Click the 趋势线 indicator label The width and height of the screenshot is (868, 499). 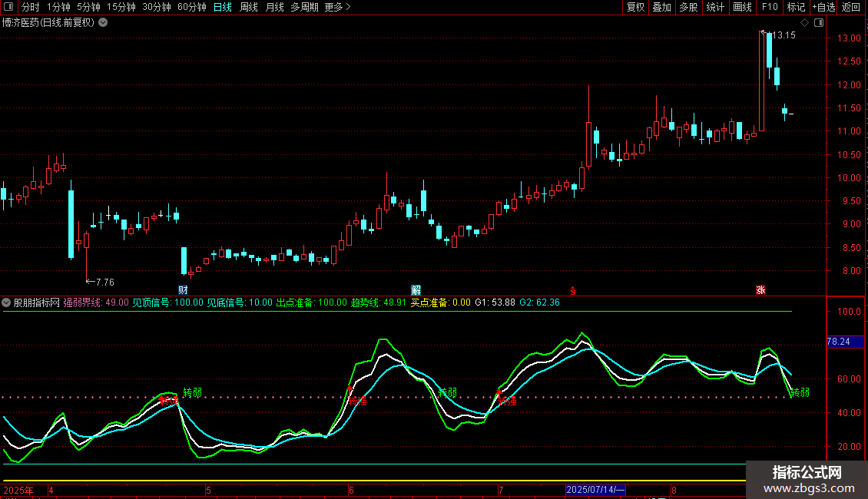point(379,302)
